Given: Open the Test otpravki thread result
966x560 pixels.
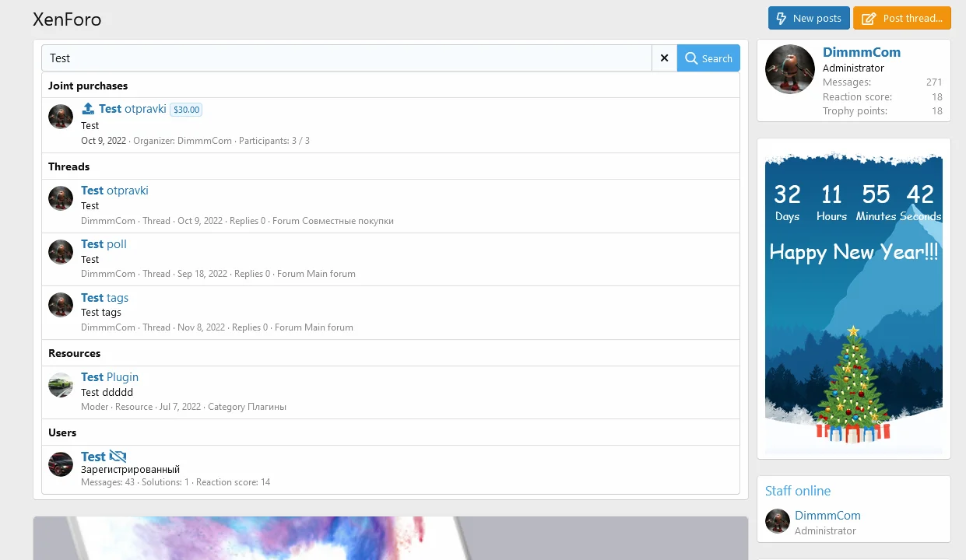Looking at the screenshot, I should pos(114,191).
